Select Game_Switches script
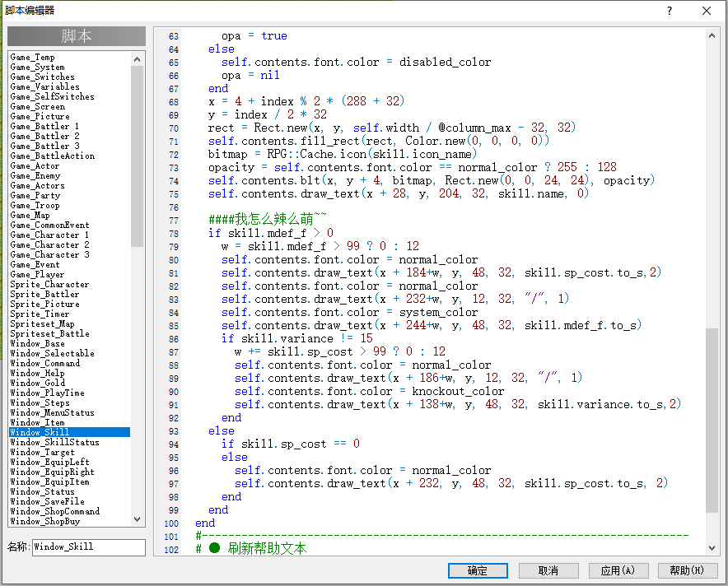The width and height of the screenshot is (728, 586). coord(42,77)
